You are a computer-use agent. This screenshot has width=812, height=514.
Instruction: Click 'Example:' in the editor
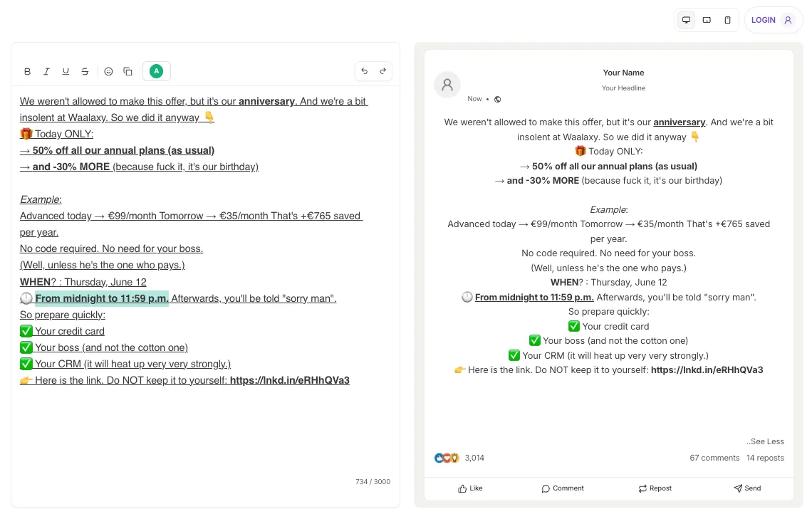point(41,200)
